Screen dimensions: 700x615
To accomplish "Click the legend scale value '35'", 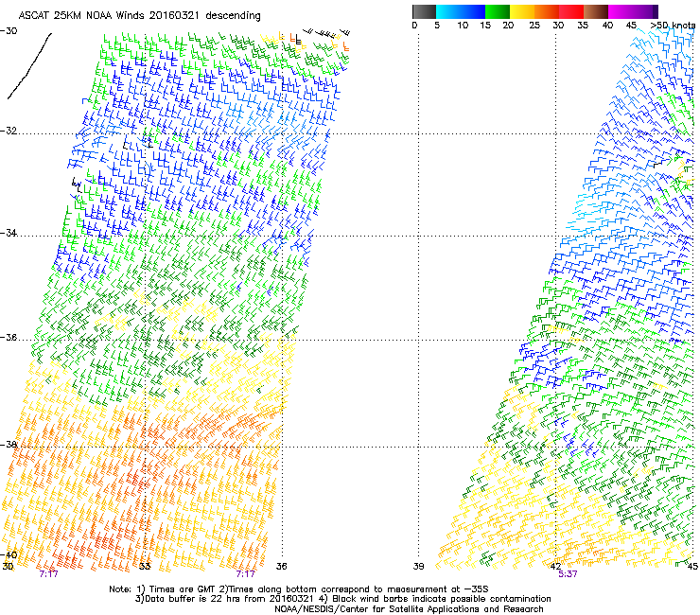I will click(583, 26).
